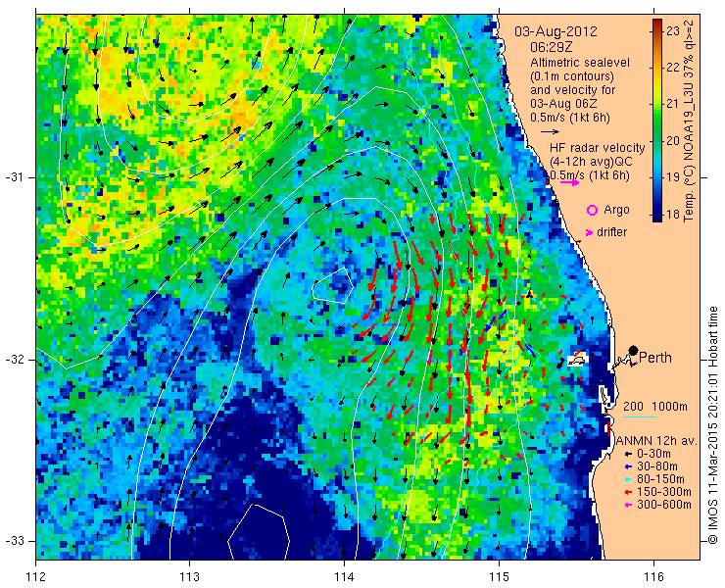Click the small closed white contour near 114E
Image resolution: width=725 pixels, height=588 pixels.
(333, 285)
